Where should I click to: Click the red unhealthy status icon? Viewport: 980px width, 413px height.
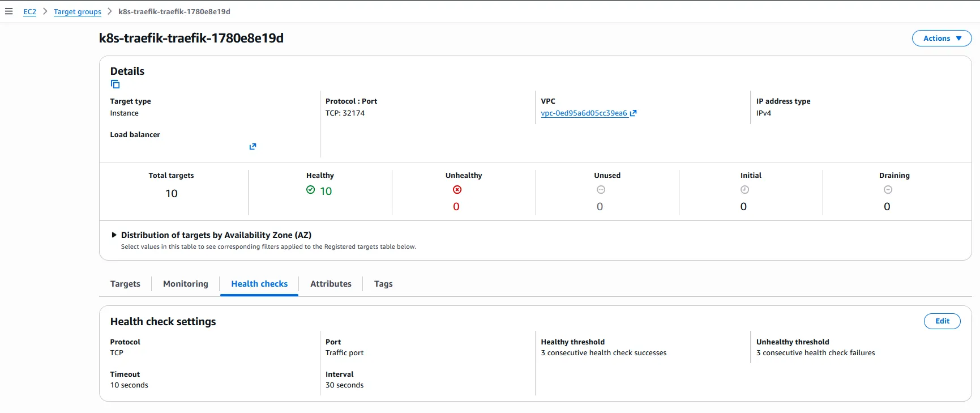pyautogui.click(x=457, y=190)
